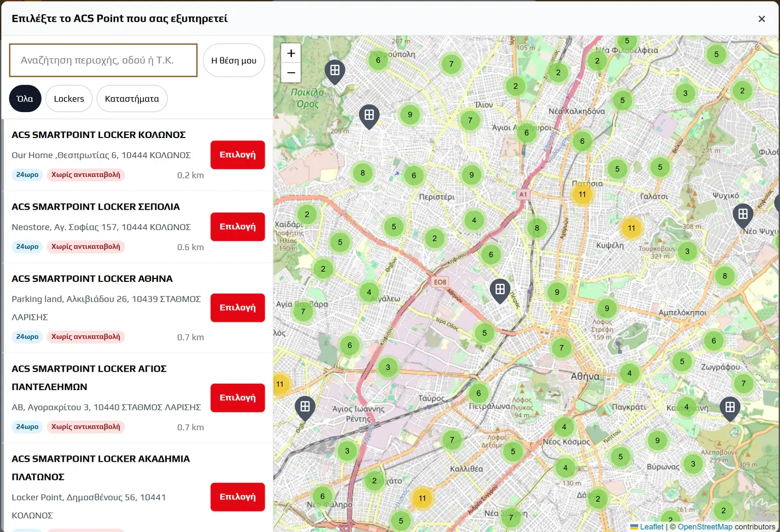Expand cluster 4 at Αιγάλεω
This screenshot has width=780, height=532.
click(369, 292)
